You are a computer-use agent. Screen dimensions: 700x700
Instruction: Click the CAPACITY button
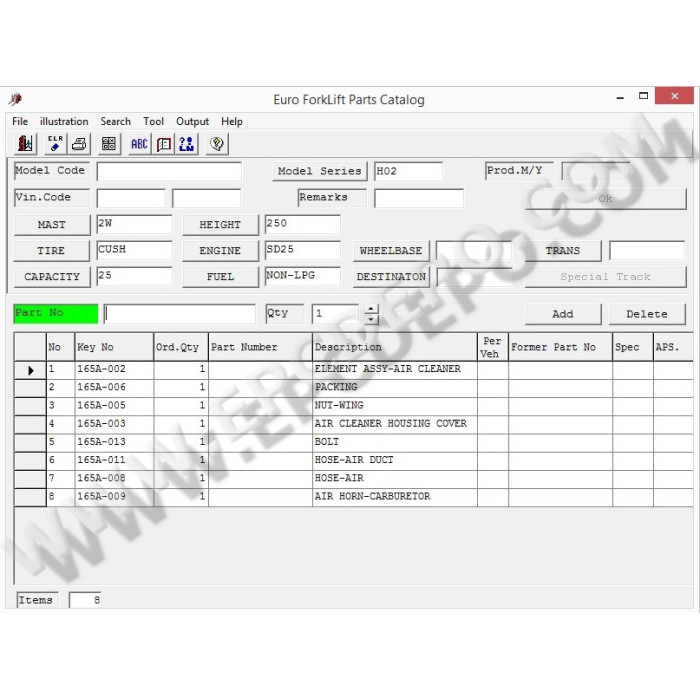[52, 277]
